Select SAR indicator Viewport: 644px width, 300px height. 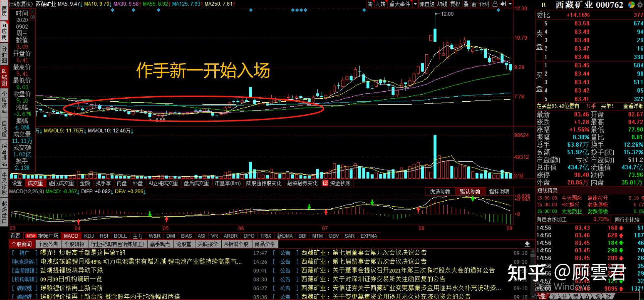click(350, 236)
